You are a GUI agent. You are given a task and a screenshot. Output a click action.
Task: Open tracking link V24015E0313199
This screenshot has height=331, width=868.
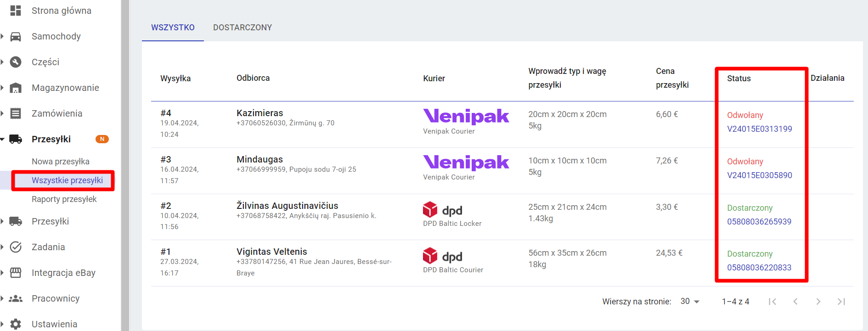(x=760, y=129)
